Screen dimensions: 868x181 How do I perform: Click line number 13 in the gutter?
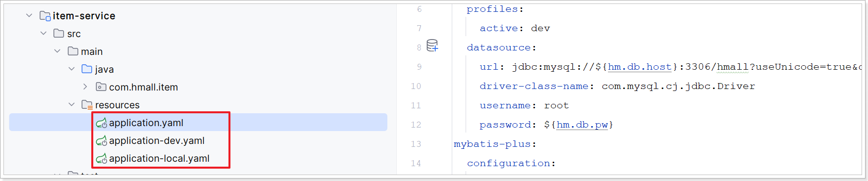click(x=416, y=144)
